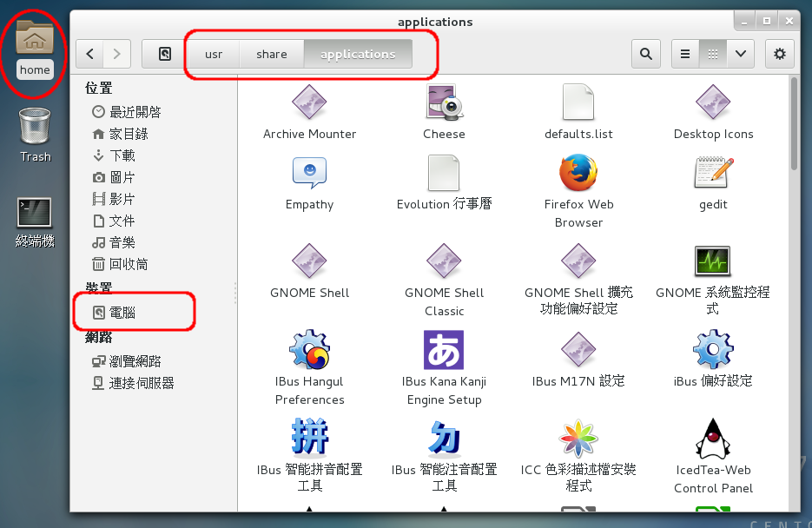Open 文件 documents in sidebar
Image resolution: width=812 pixels, height=528 pixels.
(x=114, y=221)
